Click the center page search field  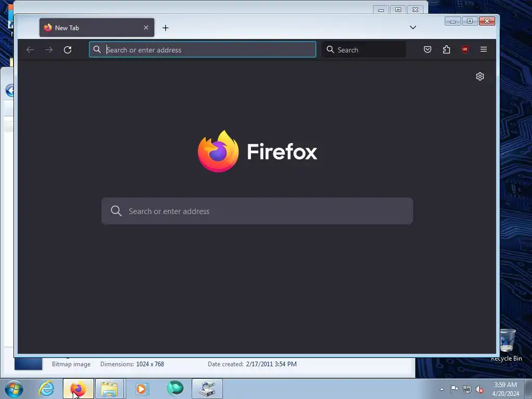[x=257, y=211]
